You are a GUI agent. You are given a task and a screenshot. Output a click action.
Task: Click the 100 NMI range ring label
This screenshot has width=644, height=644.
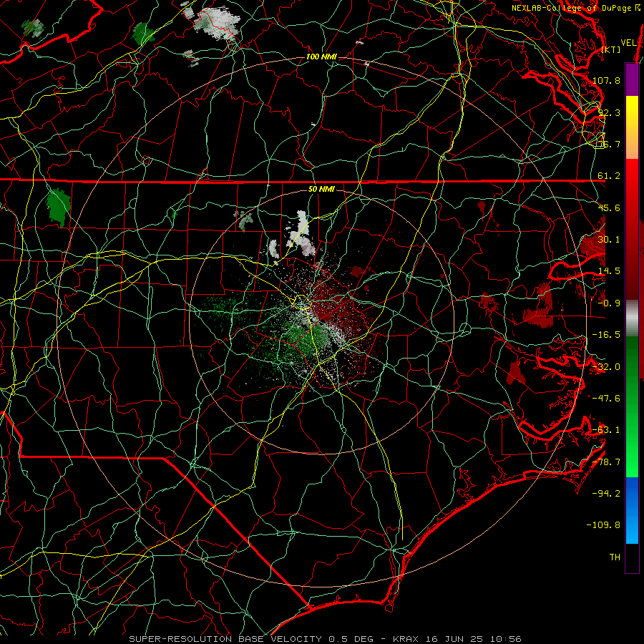coord(321,57)
